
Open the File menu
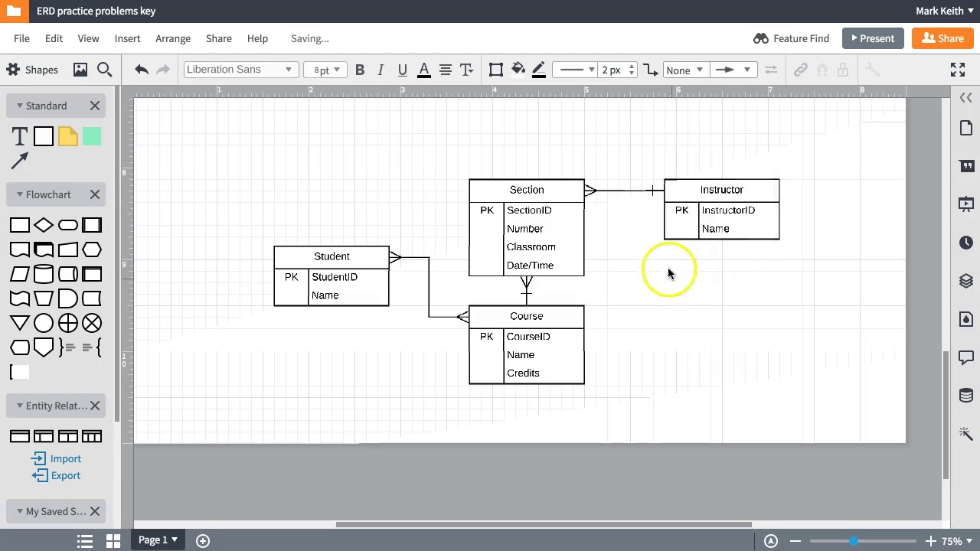(21, 38)
